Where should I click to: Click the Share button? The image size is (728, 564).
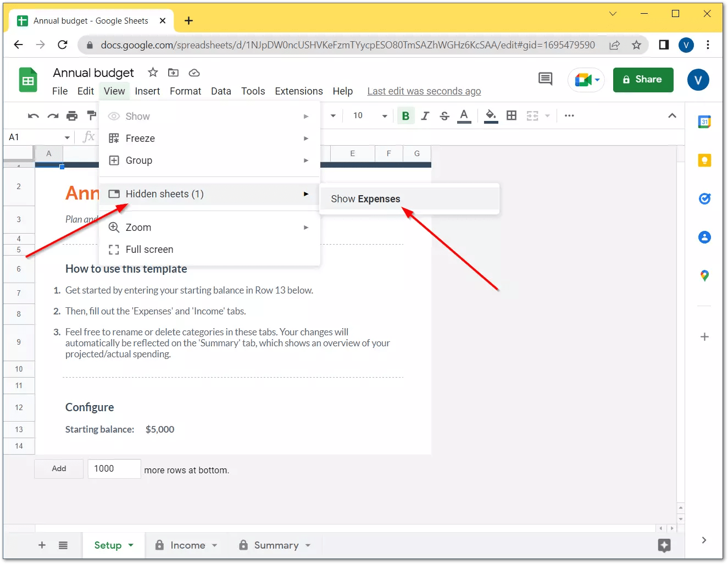pos(643,80)
